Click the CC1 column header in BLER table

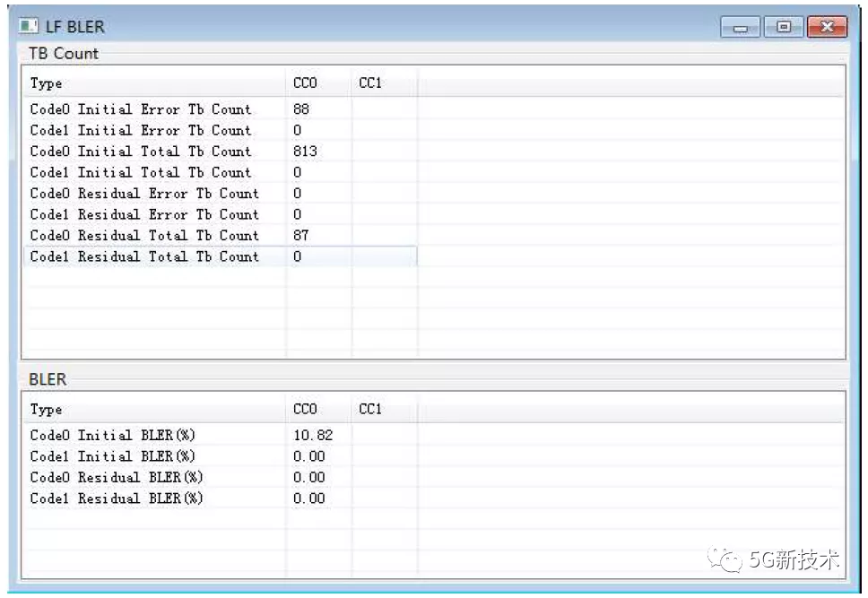pos(384,409)
